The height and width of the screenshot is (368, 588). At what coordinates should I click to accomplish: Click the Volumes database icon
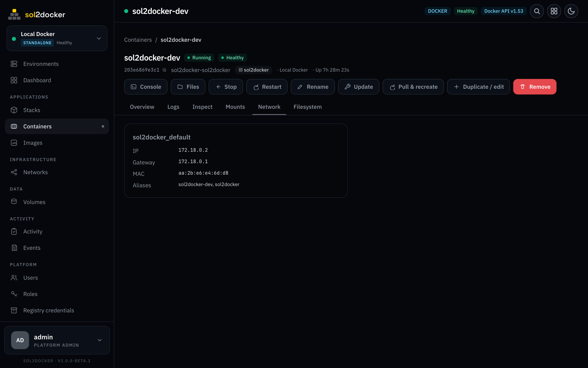14,202
